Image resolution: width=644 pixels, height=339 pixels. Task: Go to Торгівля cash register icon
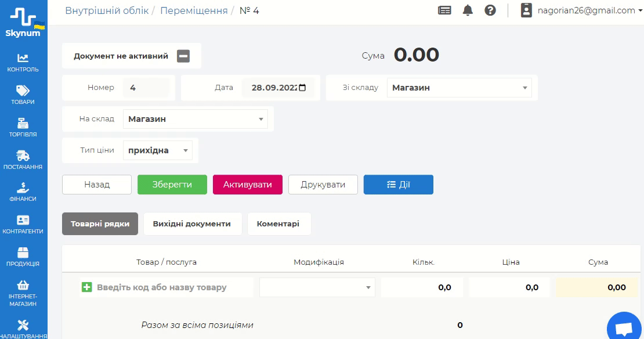[x=23, y=123]
